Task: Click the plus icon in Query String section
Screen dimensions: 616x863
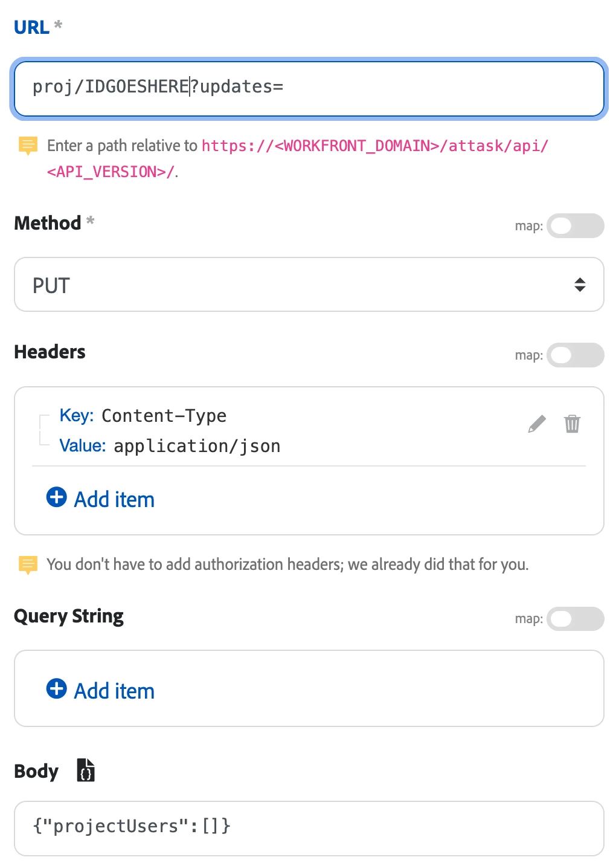Action: 57,688
